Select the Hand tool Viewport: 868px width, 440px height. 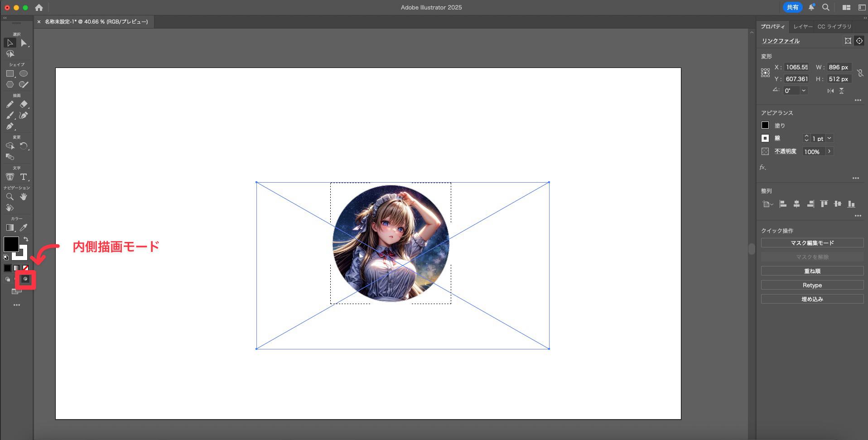[x=24, y=197]
